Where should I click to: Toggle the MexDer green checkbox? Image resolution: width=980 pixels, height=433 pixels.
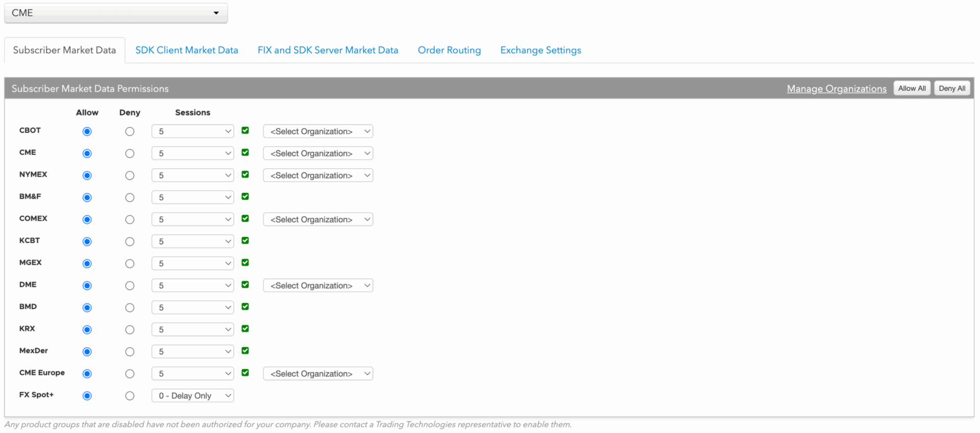click(246, 351)
